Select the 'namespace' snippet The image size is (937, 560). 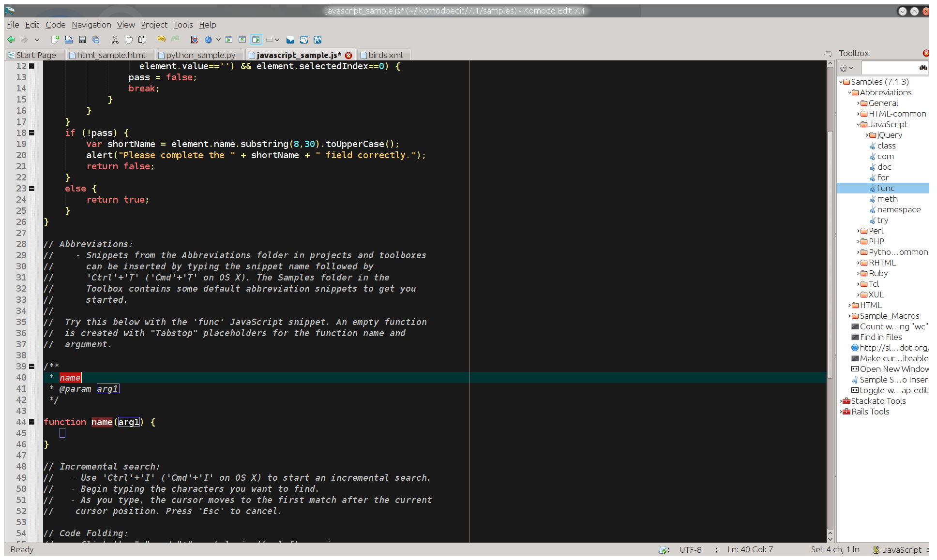(899, 209)
